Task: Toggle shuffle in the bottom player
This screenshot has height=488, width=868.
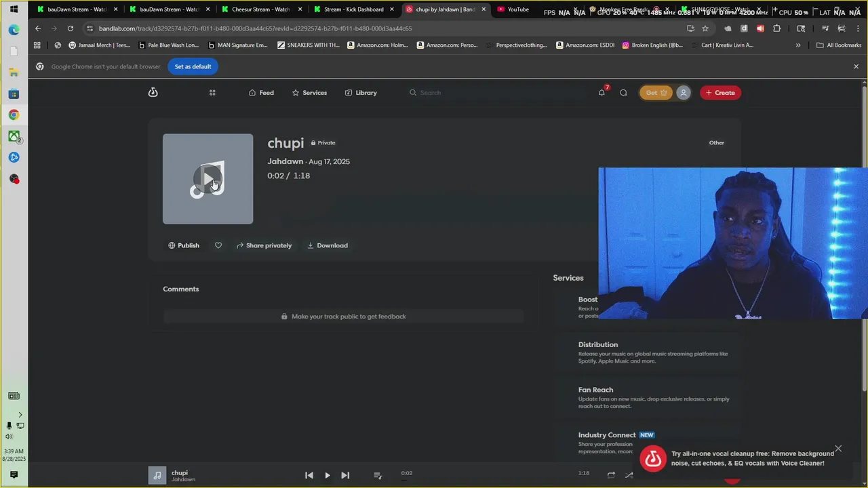Action: (x=629, y=475)
